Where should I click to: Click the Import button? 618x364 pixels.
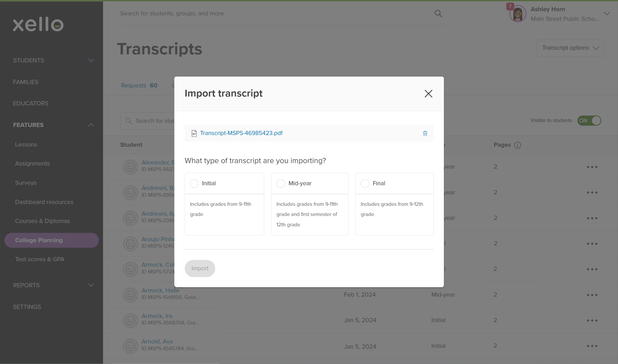click(x=200, y=268)
